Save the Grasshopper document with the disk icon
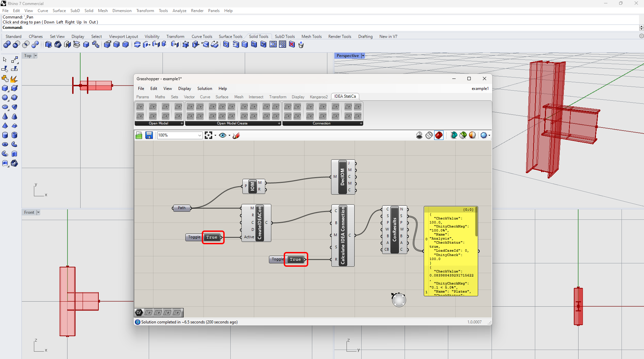Screen dimensions: 644x359 pyautogui.click(x=149, y=135)
